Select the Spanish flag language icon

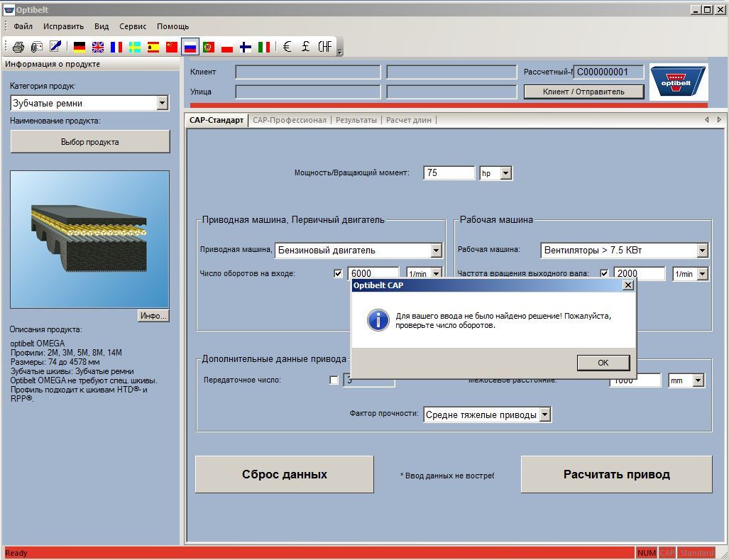tap(153, 47)
